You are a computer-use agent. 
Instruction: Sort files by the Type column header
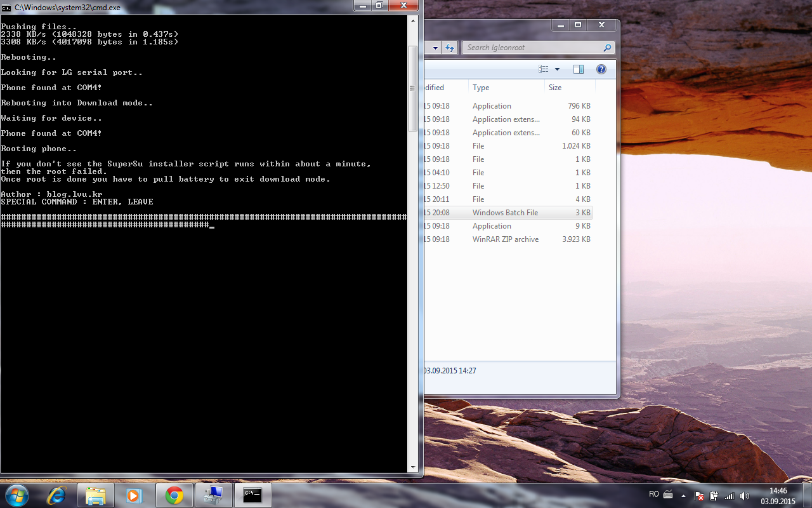(x=481, y=88)
